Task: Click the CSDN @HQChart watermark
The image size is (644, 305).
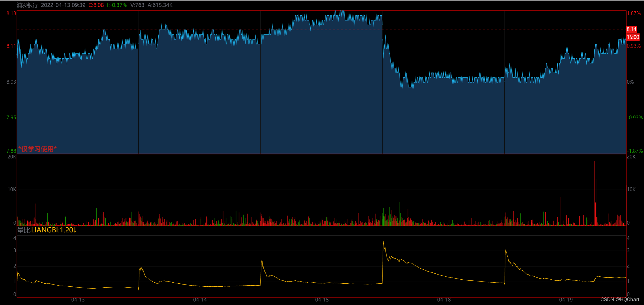Action: click(620, 300)
